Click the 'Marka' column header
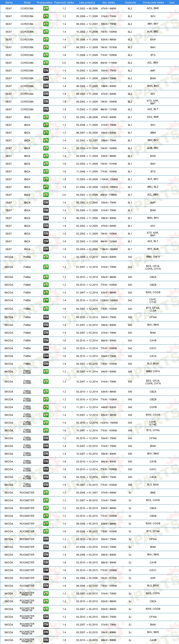Screen dimensions: 179x644 pyautogui.click(x=9, y=3)
